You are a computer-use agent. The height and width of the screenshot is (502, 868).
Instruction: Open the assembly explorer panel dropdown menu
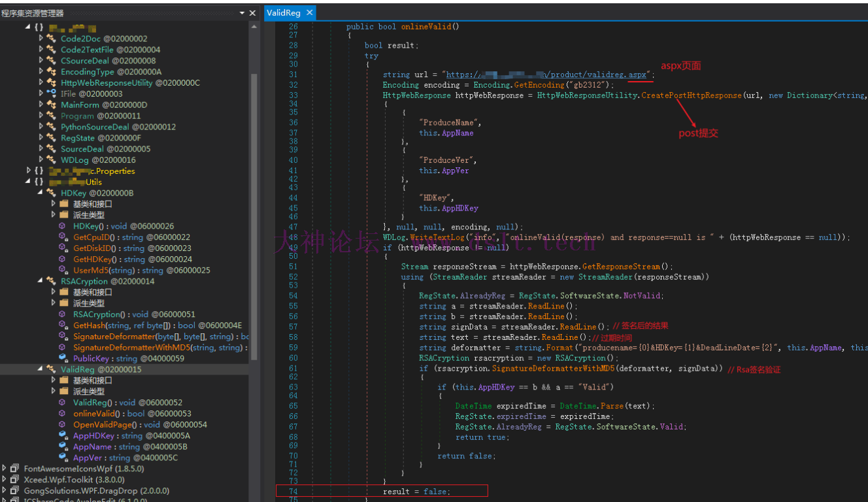point(242,13)
